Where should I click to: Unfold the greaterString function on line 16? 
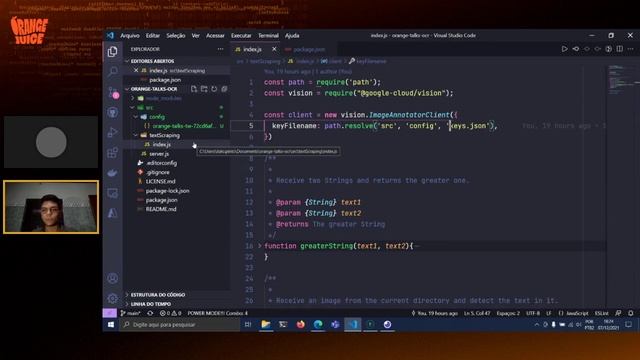pos(260,246)
